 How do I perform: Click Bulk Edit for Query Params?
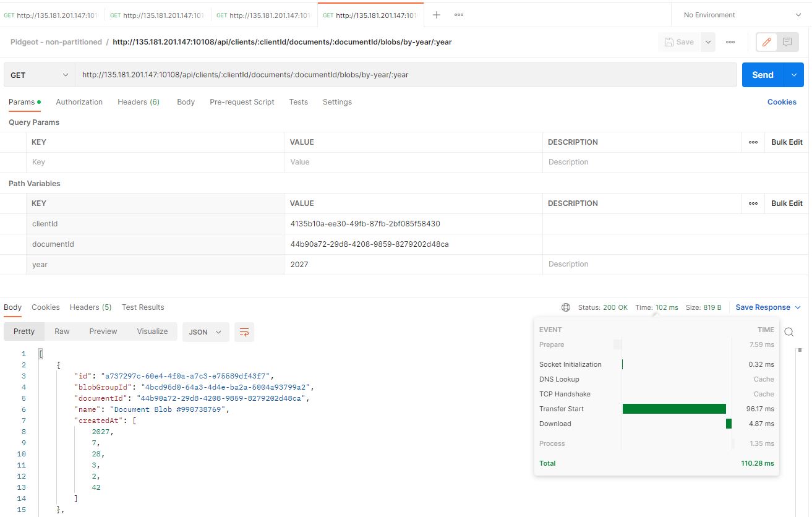point(787,142)
